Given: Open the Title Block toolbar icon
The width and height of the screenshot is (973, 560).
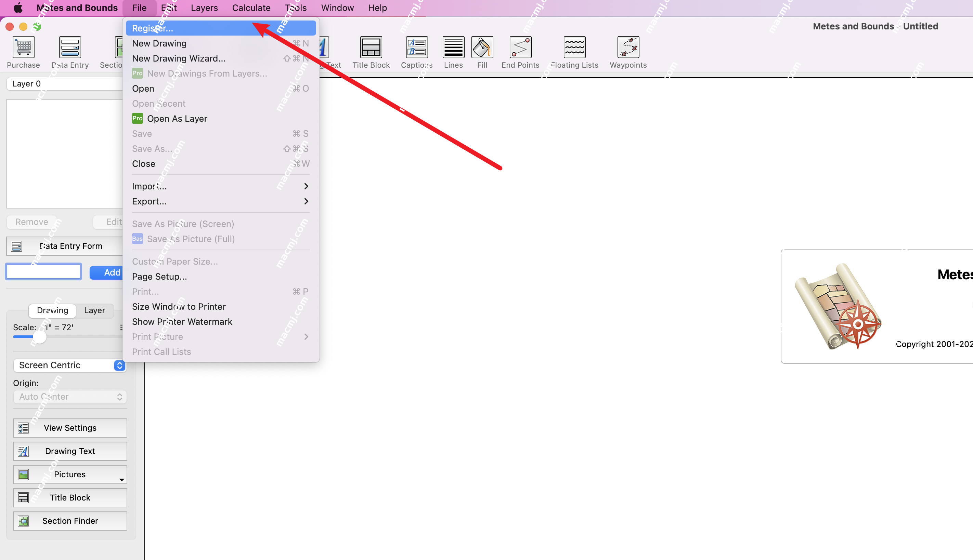Looking at the screenshot, I should coord(371,47).
